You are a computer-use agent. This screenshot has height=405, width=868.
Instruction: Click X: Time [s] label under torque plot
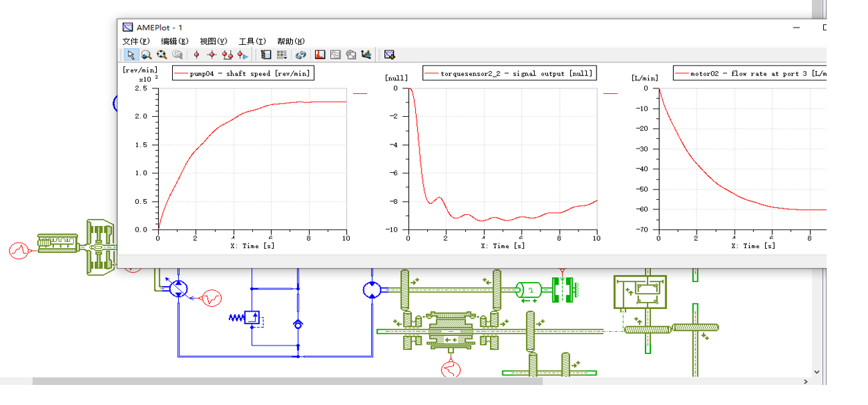pyautogui.click(x=502, y=246)
